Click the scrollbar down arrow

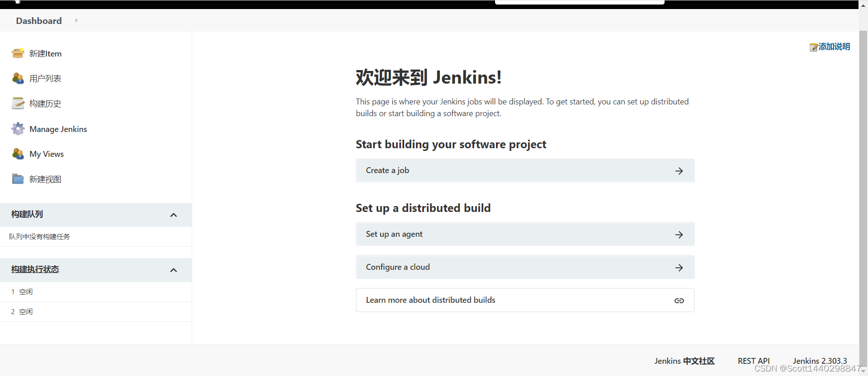[x=863, y=371]
